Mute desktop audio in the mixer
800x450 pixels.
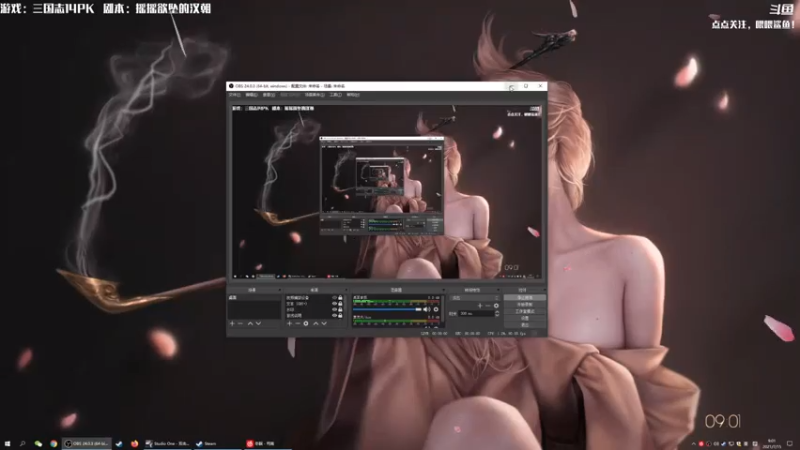[x=427, y=309]
